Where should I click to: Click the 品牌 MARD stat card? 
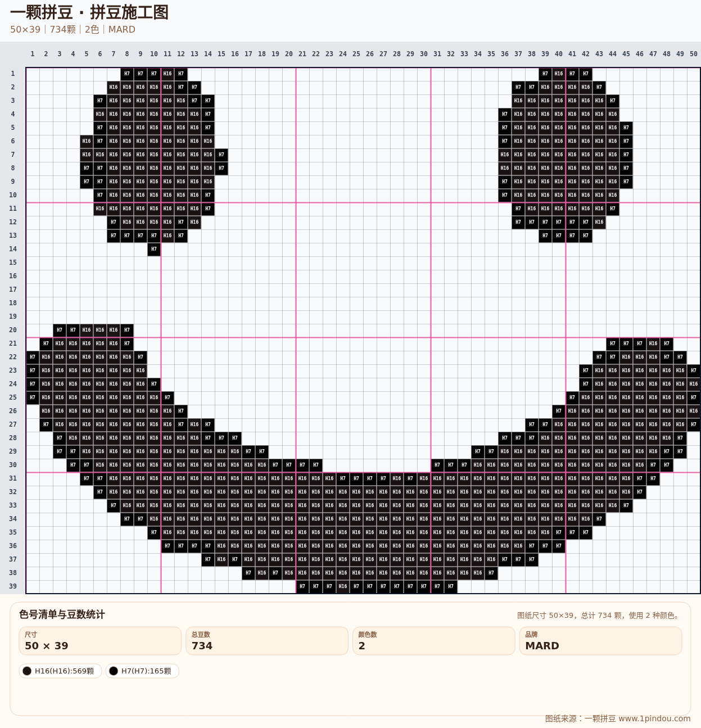tap(601, 641)
